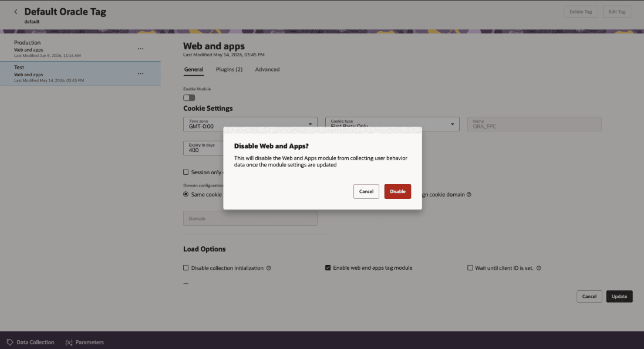Toggle the Enable Module switch

click(189, 98)
